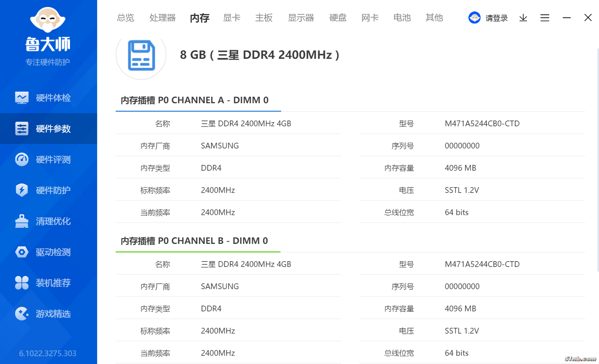
Task: Click the memory floppy-disk icon
Action: pos(141,56)
